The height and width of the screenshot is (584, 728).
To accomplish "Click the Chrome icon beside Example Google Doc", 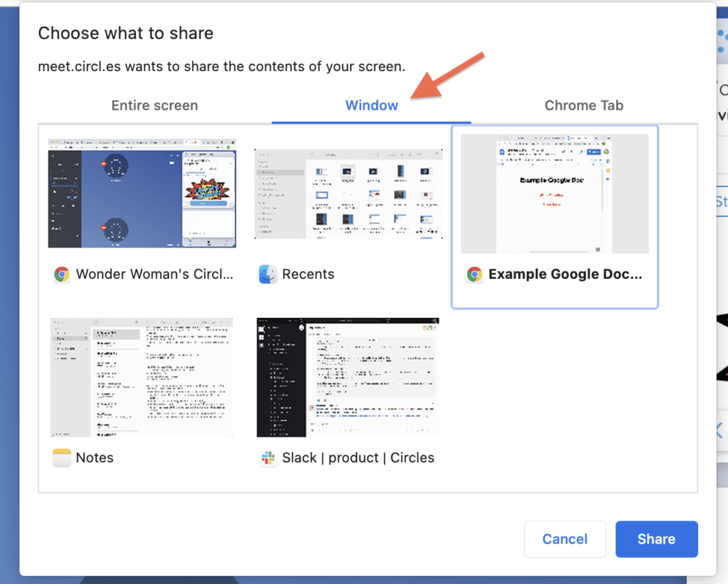I will pyautogui.click(x=474, y=275).
